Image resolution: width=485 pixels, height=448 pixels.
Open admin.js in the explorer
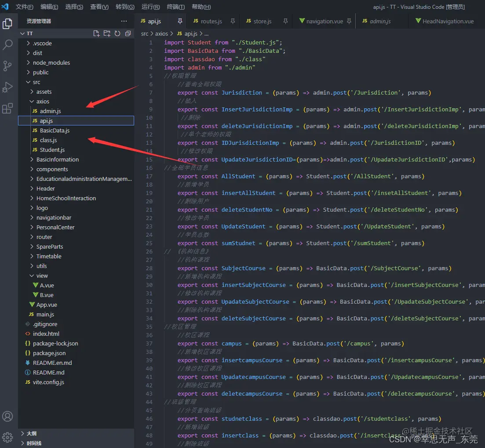pos(76,111)
